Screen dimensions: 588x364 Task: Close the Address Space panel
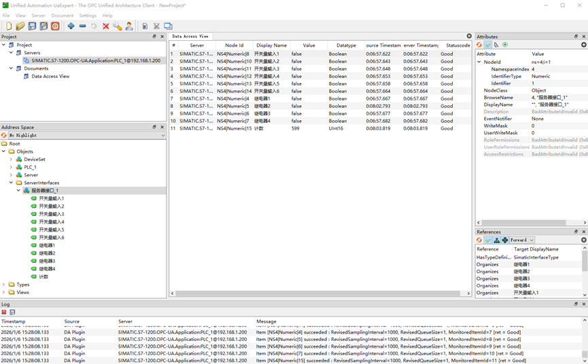coord(162,127)
